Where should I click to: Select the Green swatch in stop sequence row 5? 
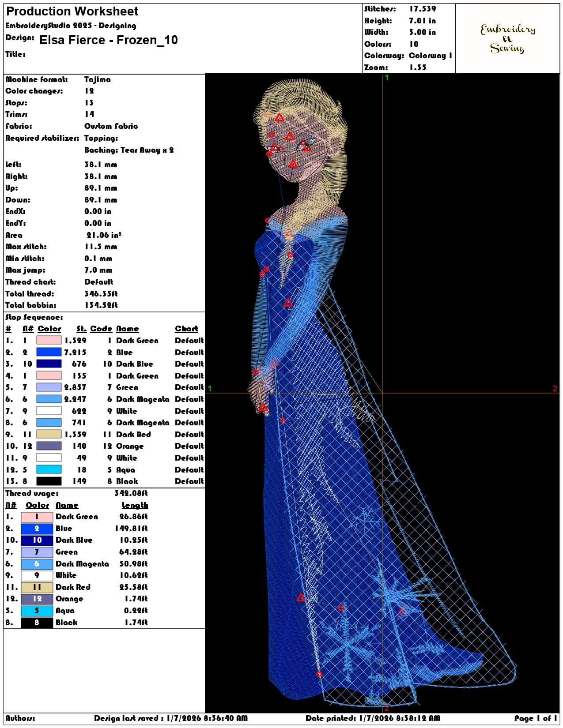click(x=49, y=387)
